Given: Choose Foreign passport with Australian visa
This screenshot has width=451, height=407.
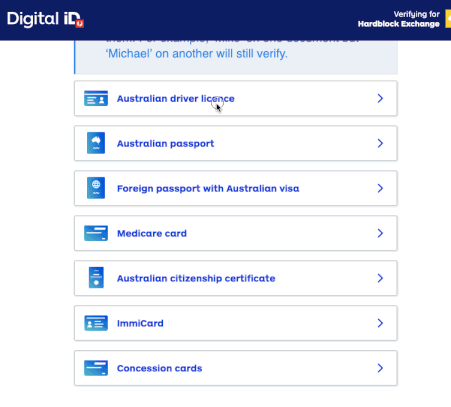Looking at the screenshot, I should coord(236,188).
